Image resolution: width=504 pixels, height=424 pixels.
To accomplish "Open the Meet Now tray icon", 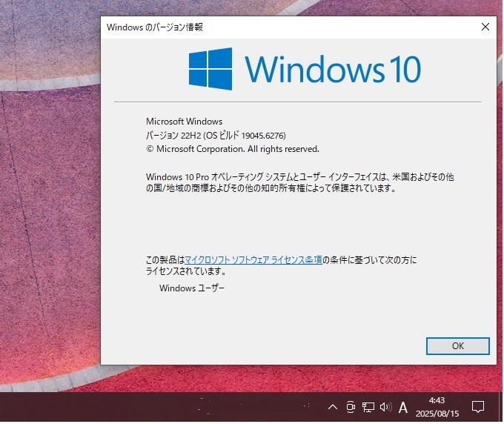I will tap(351, 407).
